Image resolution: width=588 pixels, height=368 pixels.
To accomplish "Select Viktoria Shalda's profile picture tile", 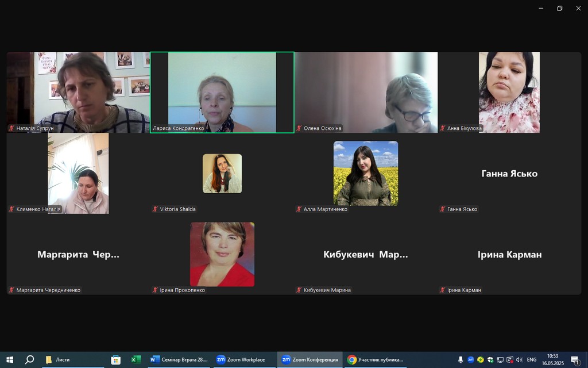I will [222, 174].
